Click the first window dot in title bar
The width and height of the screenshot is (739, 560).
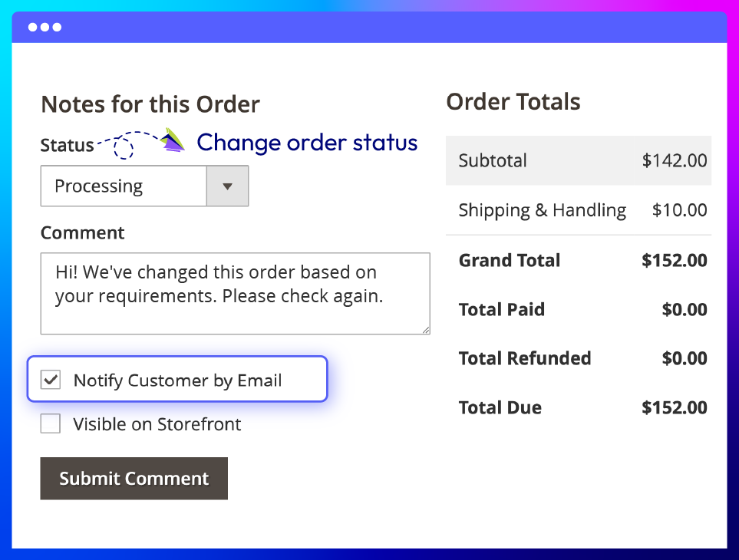pyautogui.click(x=33, y=28)
